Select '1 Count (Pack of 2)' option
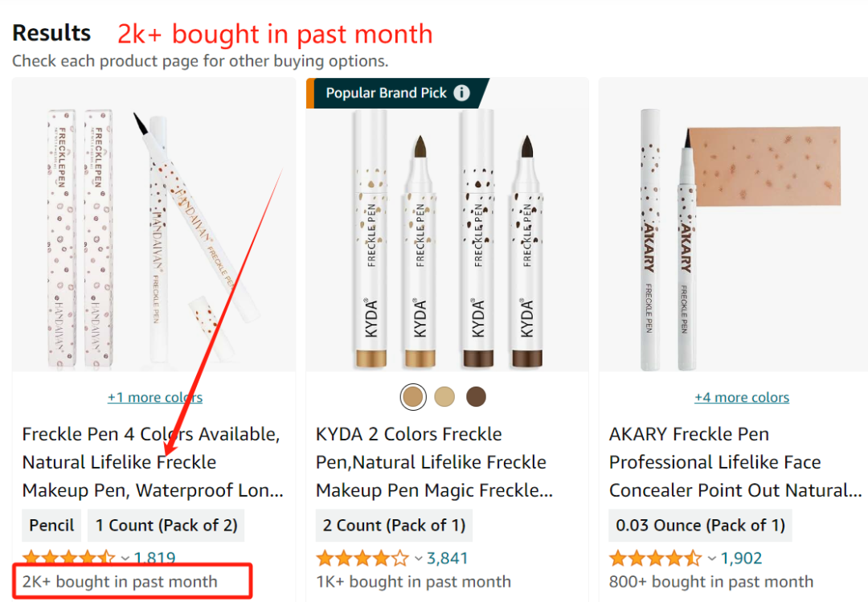The height and width of the screenshot is (602, 868). [166, 526]
